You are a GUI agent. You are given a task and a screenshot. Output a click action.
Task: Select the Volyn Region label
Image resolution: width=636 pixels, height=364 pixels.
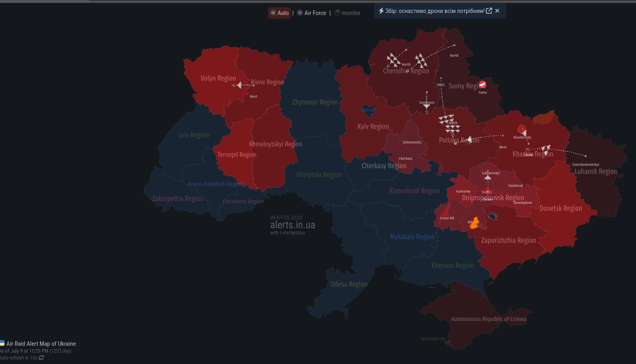(x=218, y=78)
